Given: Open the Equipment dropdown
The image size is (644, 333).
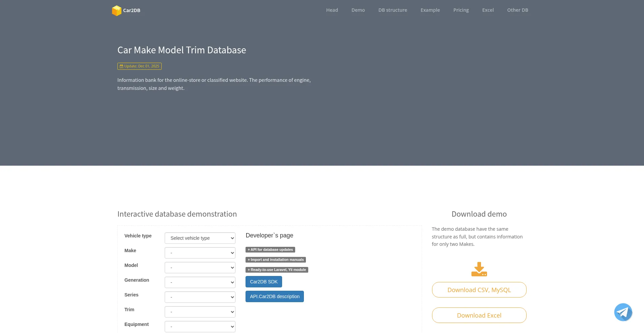Looking at the screenshot, I should [x=200, y=327].
